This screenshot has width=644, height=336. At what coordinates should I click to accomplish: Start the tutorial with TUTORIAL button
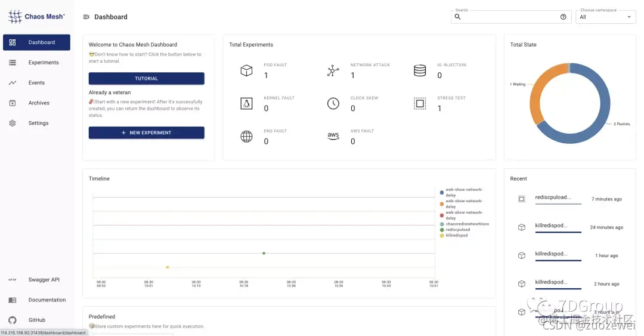[146, 79]
